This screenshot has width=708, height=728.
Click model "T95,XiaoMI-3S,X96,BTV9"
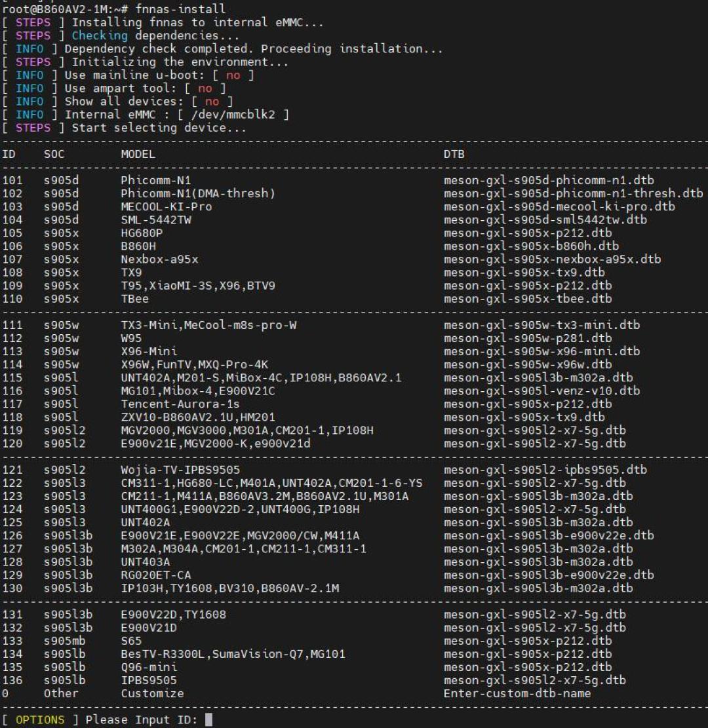click(198, 286)
